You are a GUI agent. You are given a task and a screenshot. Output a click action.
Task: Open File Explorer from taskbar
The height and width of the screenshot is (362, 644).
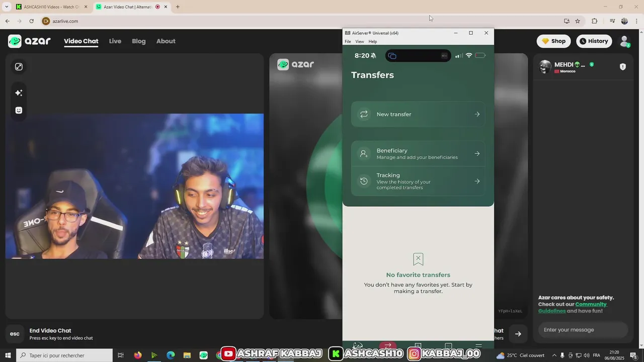187,355
